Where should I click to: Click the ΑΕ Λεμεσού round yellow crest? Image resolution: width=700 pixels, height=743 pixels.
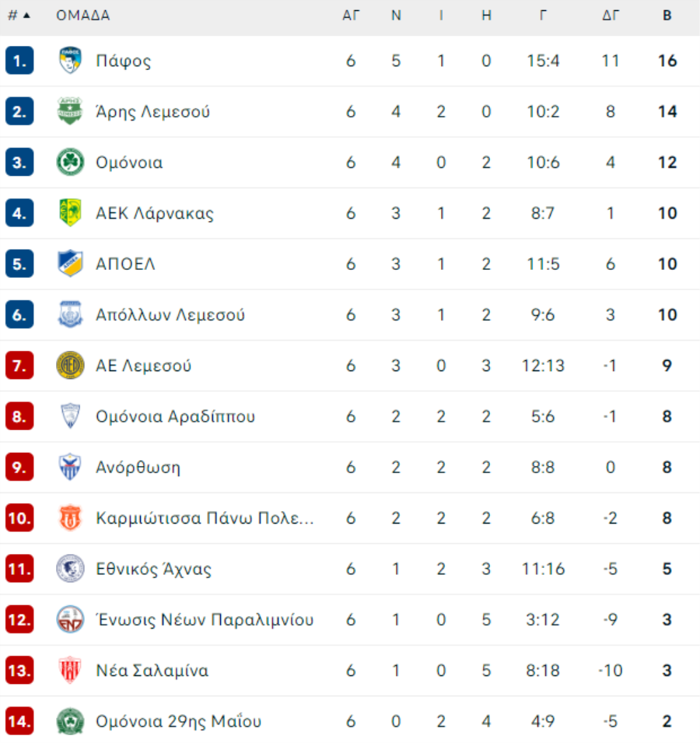click(x=70, y=366)
